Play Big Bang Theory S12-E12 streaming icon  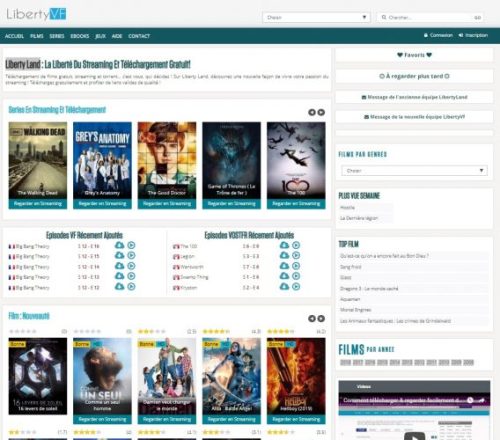[131, 287]
